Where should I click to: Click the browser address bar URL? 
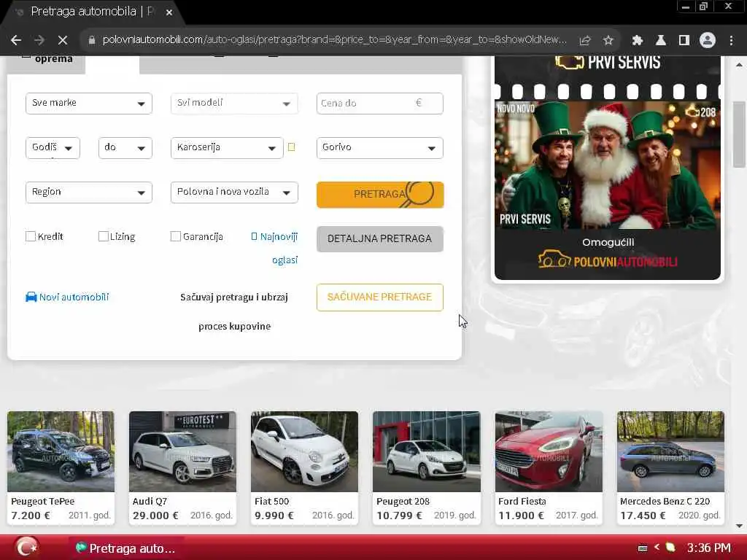[334, 39]
